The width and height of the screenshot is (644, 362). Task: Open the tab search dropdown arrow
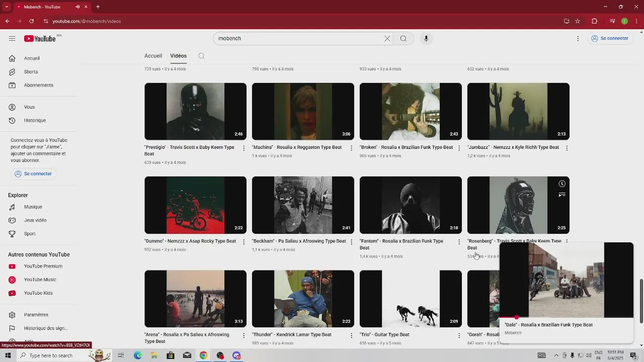pyautogui.click(x=7, y=7)
